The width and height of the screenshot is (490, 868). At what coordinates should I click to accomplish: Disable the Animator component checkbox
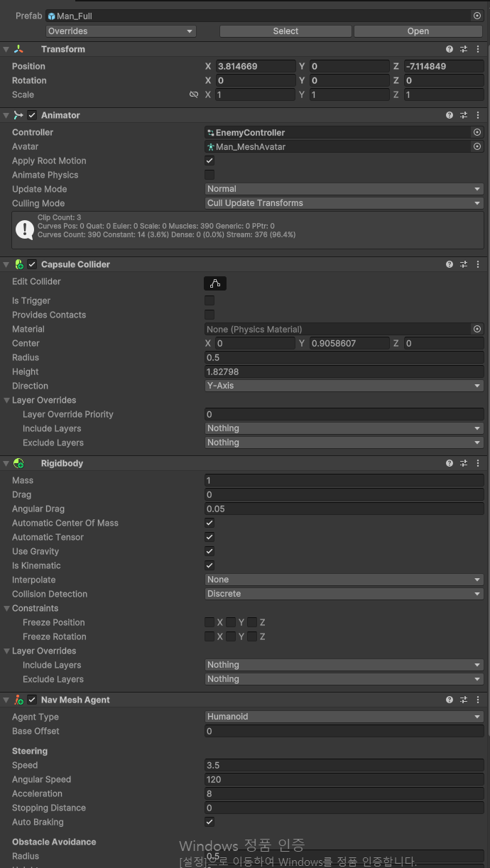[32, 115]
